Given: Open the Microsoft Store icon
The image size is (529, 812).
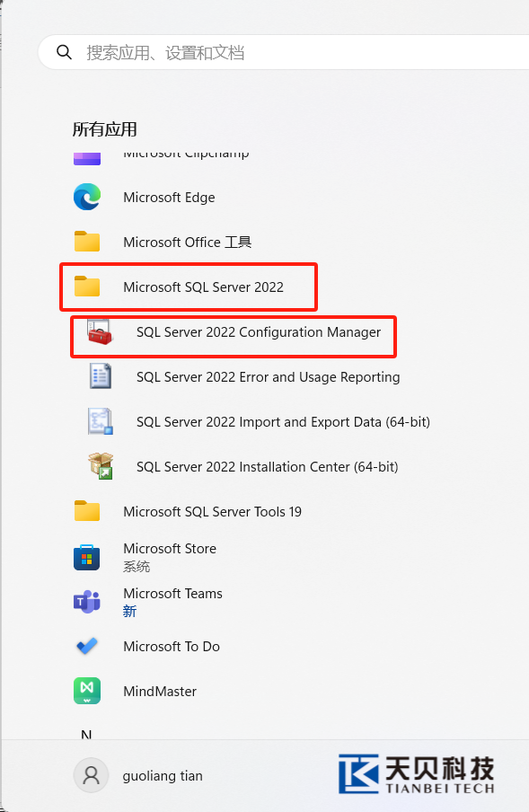Looking at the screenshot, I should click(87, 557).
